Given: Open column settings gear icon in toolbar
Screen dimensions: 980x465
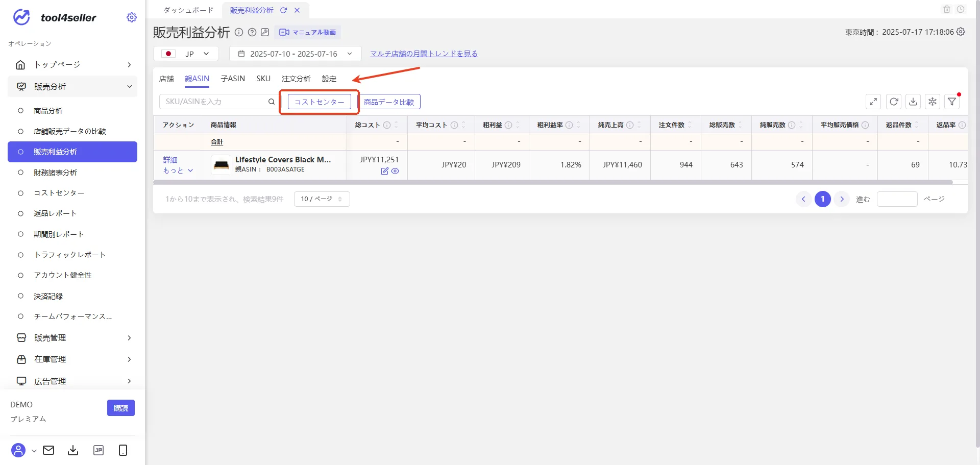Looking at the screenshot, I should pyautogui.click(x=933, y=102).
